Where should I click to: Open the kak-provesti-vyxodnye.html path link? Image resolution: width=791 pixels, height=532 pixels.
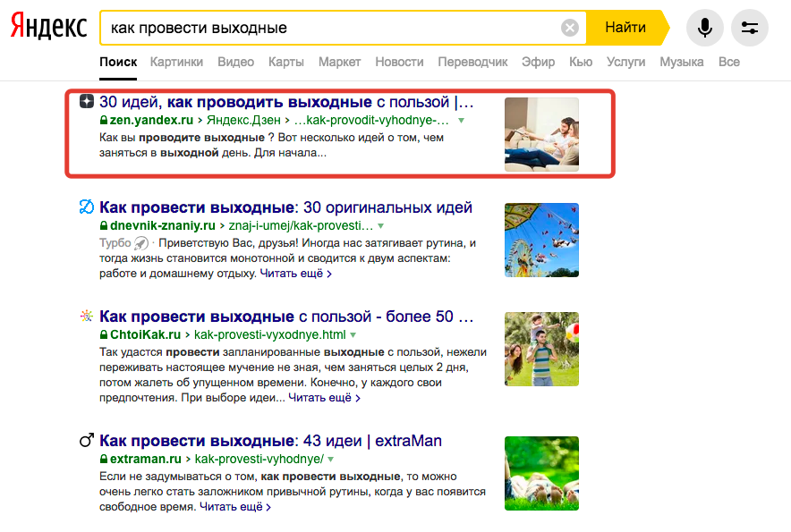pos(270,334)
